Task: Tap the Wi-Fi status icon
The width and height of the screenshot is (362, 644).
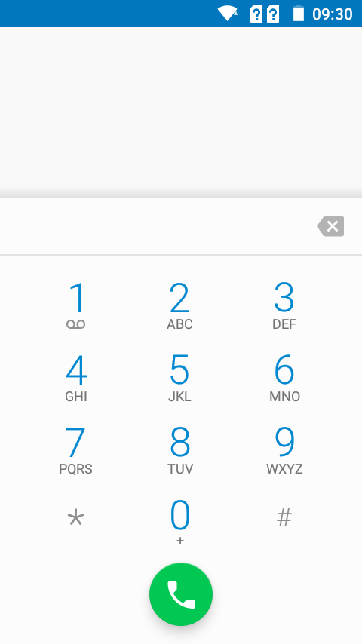Action: pos(228,14)
